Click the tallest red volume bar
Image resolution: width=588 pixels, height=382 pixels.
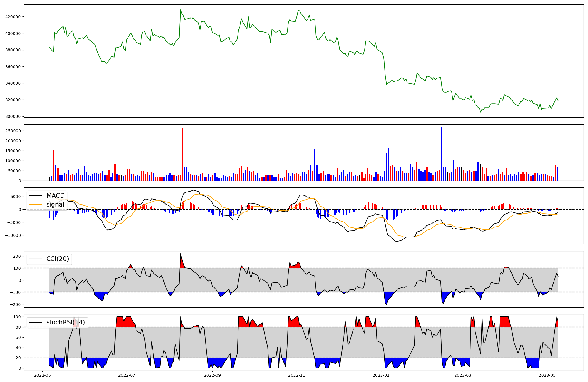(182, 154)
